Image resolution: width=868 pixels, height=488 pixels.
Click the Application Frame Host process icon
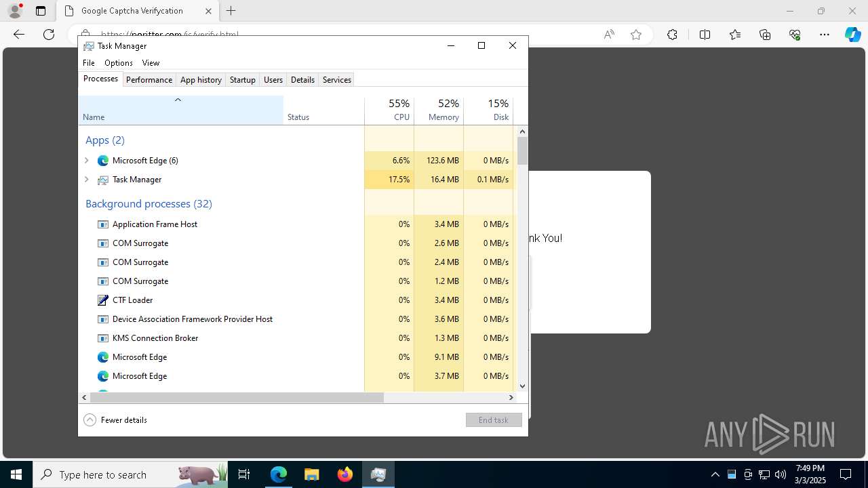[x=103, y=224]
